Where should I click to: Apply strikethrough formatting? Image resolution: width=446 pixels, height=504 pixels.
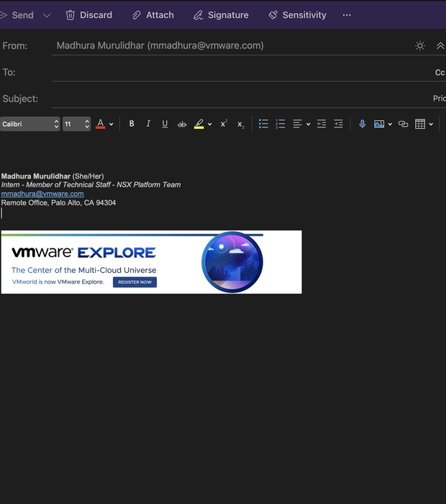click(182, 124)
